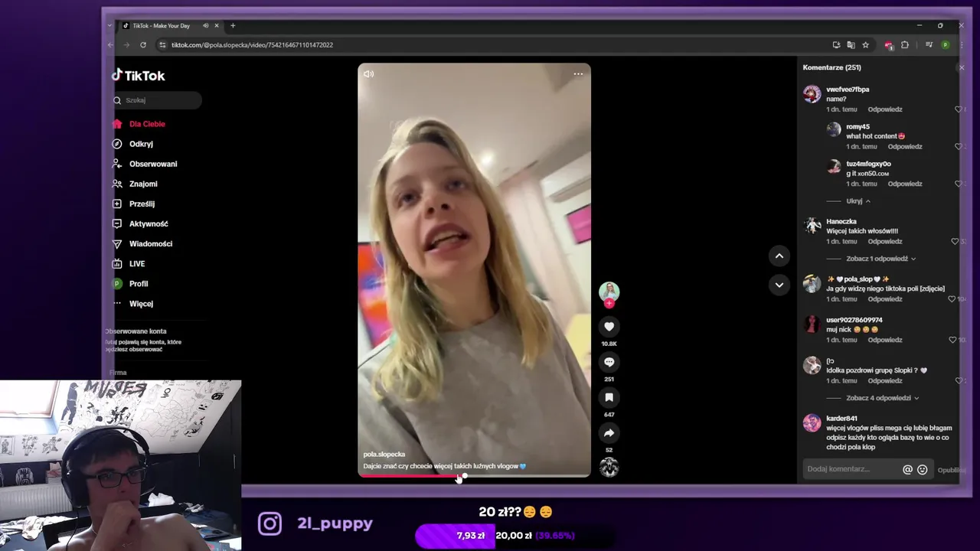Collapse replies with Ukryj
The height and width of the screenshot is (551, 980).
(858, 201)
